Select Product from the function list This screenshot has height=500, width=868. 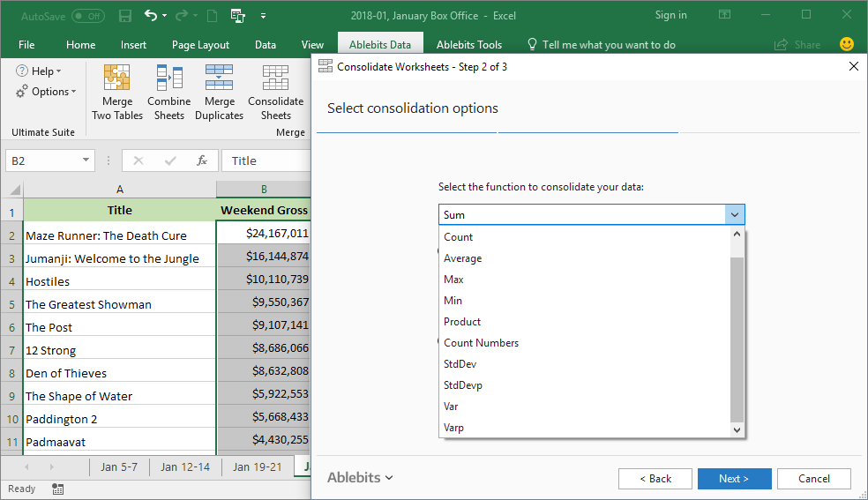tap(585, 321)
